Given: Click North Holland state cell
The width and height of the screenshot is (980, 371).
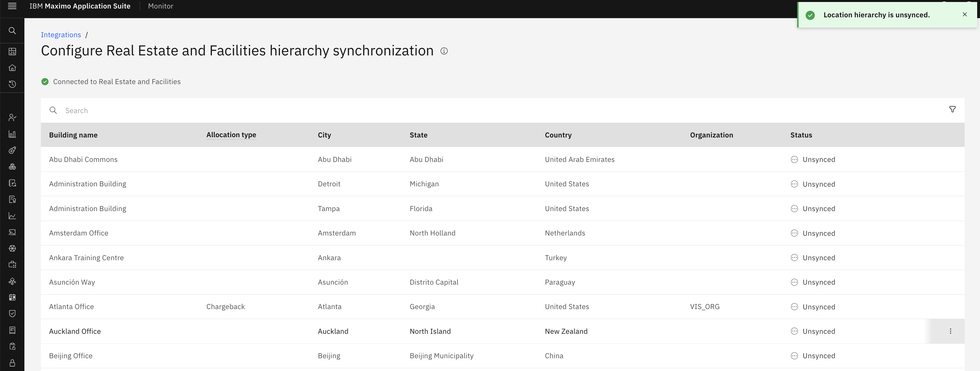Looking at the screenshot, I should [432, 233].
